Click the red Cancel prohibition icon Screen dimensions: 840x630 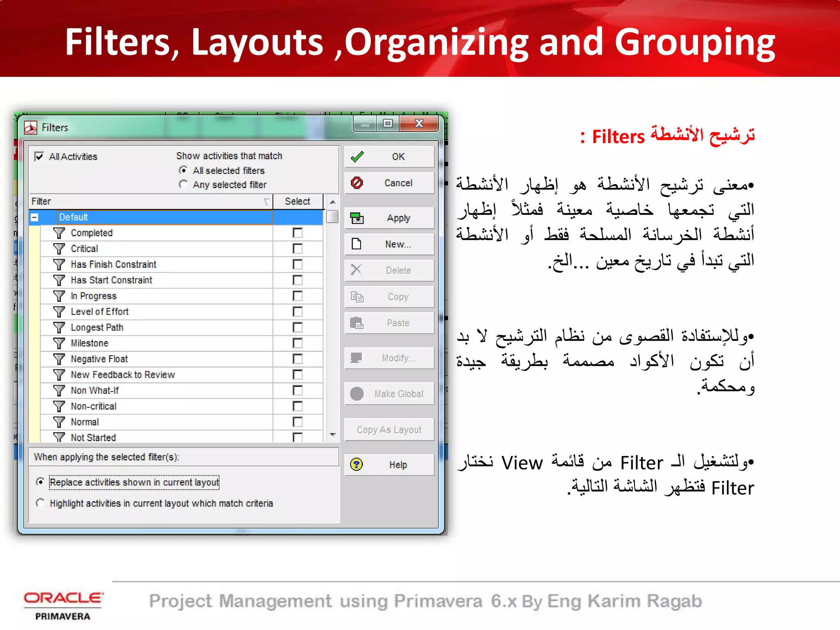[x=357, y=183]
